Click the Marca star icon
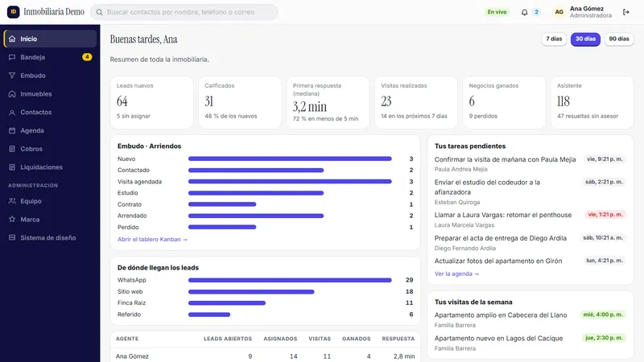This screenshot has height=362, width=644. click(x=12, y=220)
